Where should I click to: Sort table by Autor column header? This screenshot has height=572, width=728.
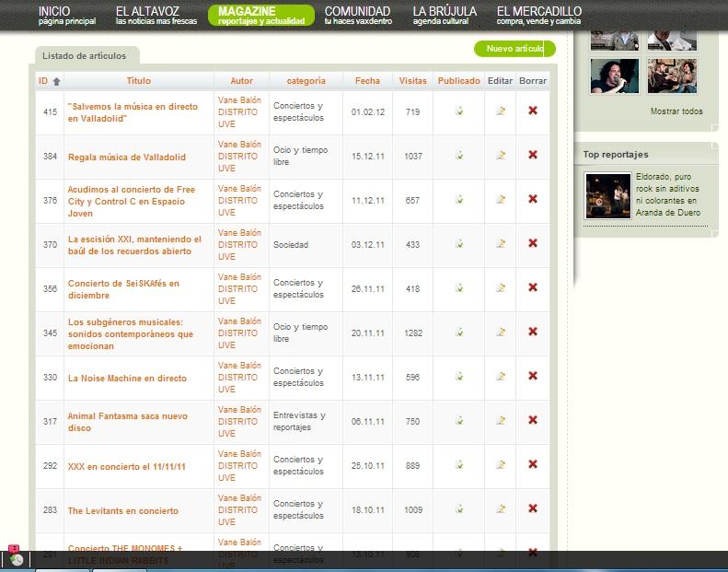pyautogui.click(x=241, y=81)
